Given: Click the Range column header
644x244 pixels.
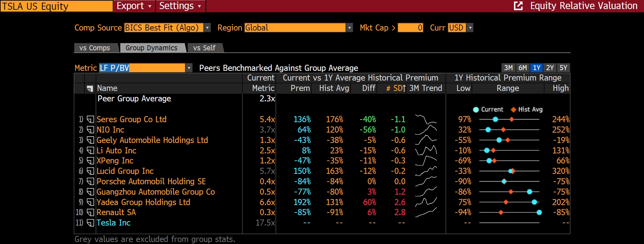Looking at the screenshot, I should (x=508, y=88).
